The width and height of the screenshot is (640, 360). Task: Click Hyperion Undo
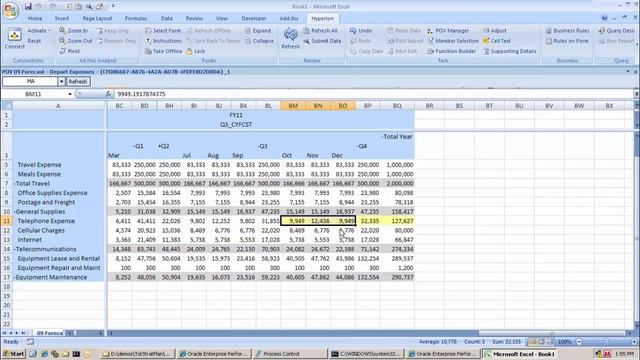361,31
